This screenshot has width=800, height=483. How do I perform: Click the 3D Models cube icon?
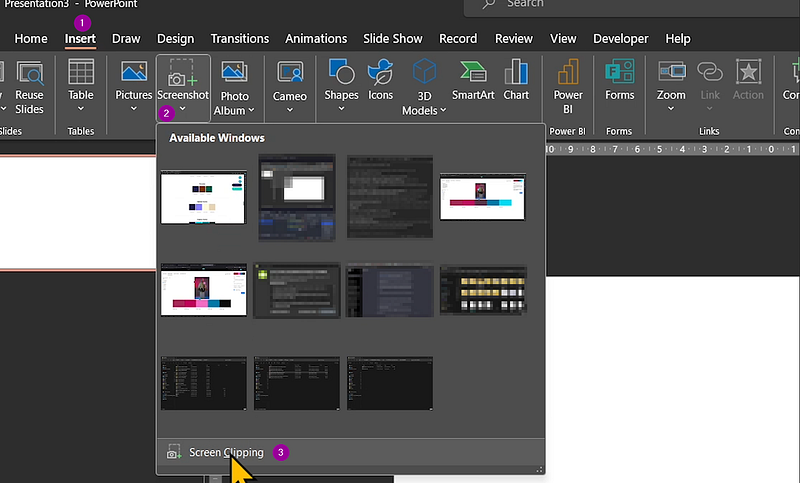(424, 71)
